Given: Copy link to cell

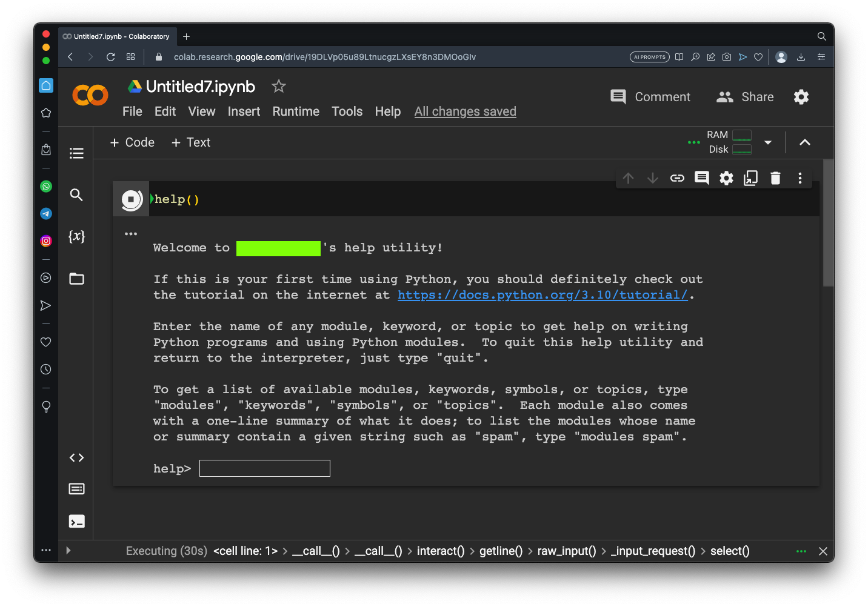Looking at the screenshot, I should [677, 178].
